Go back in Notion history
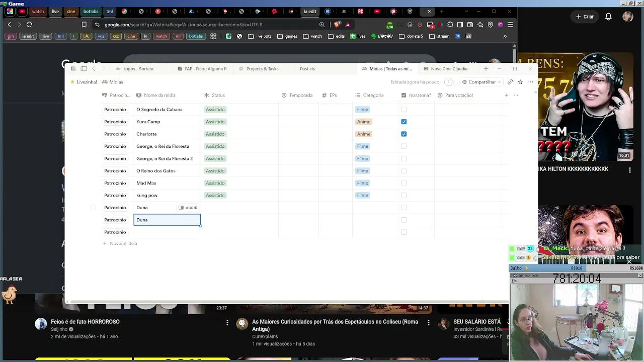 click(94, 69)
